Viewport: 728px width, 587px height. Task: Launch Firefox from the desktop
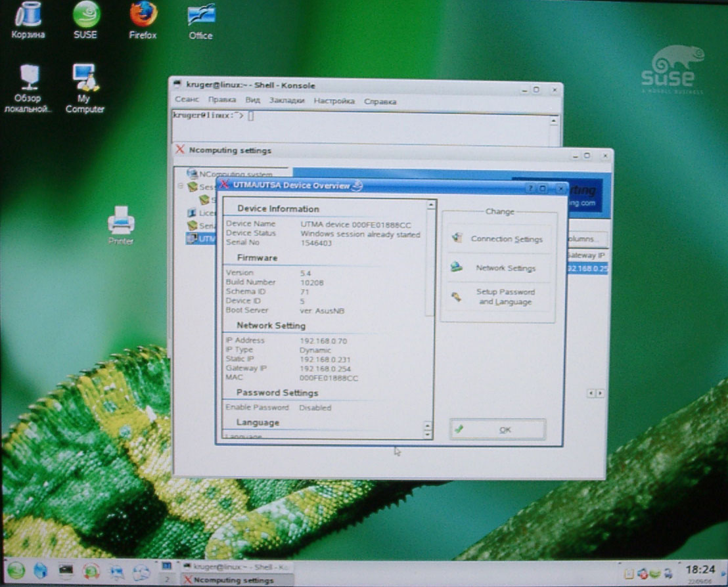(143, 20)
